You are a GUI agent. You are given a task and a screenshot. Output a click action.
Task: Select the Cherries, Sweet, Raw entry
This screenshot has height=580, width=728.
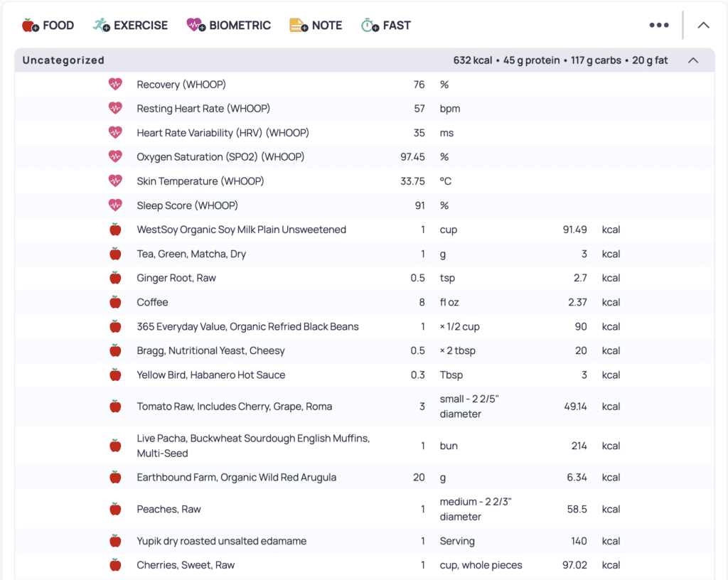pyautogui.click(x=186, y=564)
